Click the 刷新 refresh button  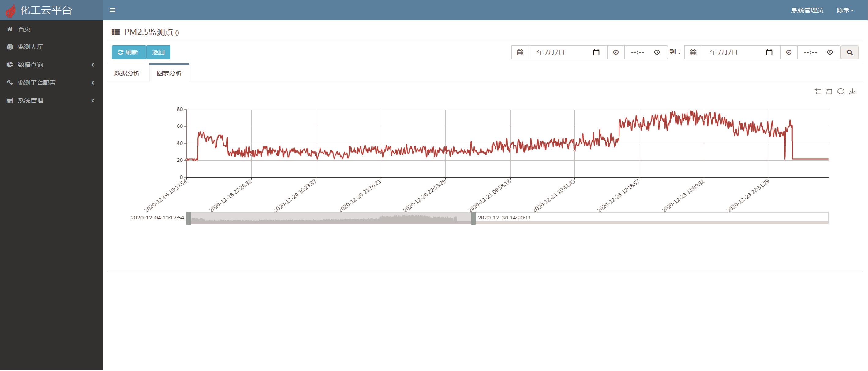pyautogui.click(x=128, y=52)
